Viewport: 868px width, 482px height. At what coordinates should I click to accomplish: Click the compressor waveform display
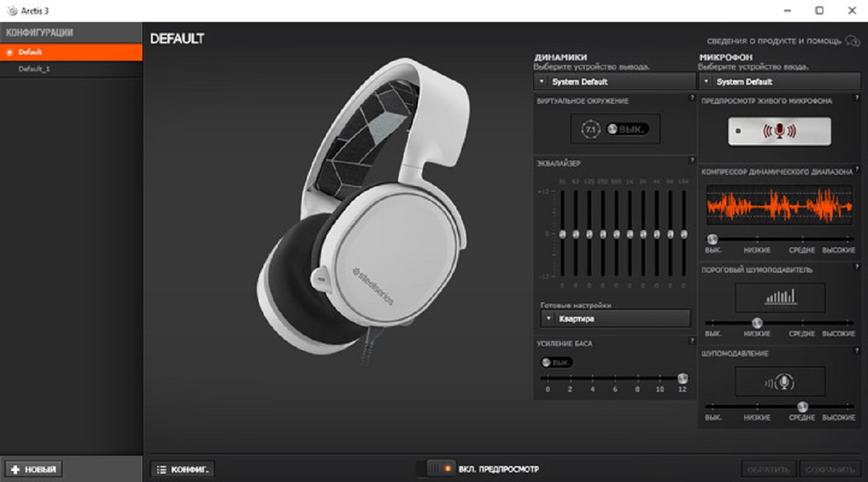coord(780,205)
